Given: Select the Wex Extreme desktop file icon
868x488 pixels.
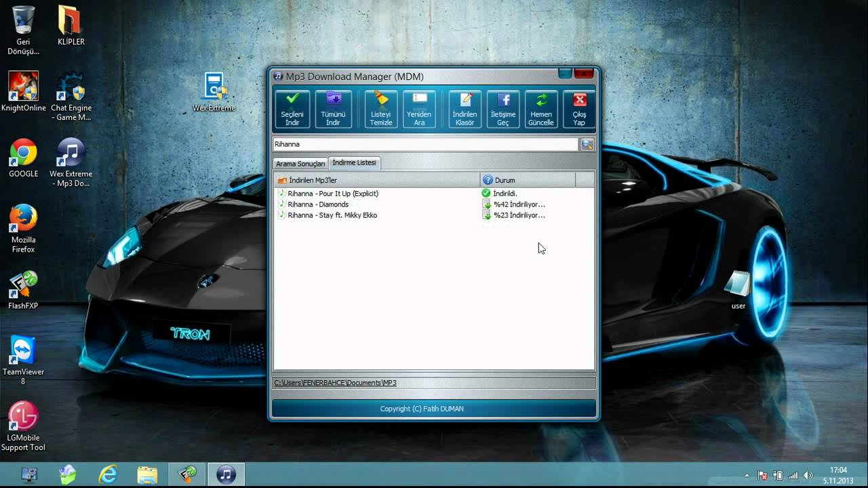Looking at the screenshot, I should tap(214, 92).
